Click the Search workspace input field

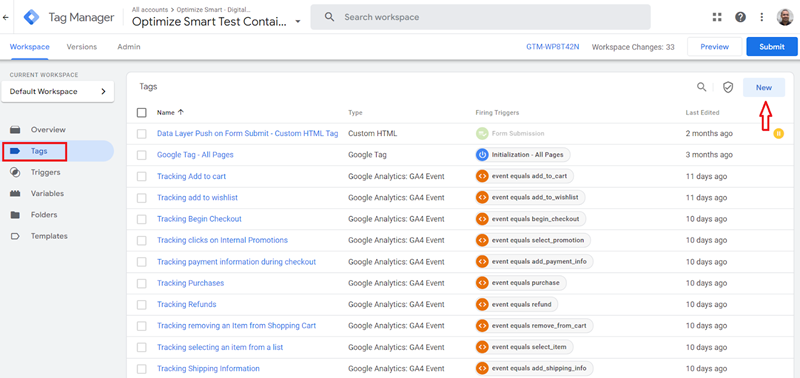(480, 17)
